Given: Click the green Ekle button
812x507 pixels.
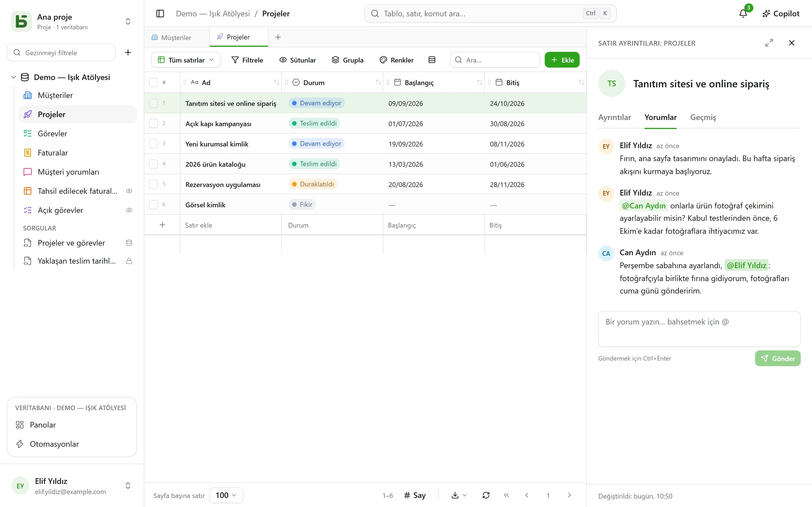Looking at the screenshot, I should (x=562, y=60).
